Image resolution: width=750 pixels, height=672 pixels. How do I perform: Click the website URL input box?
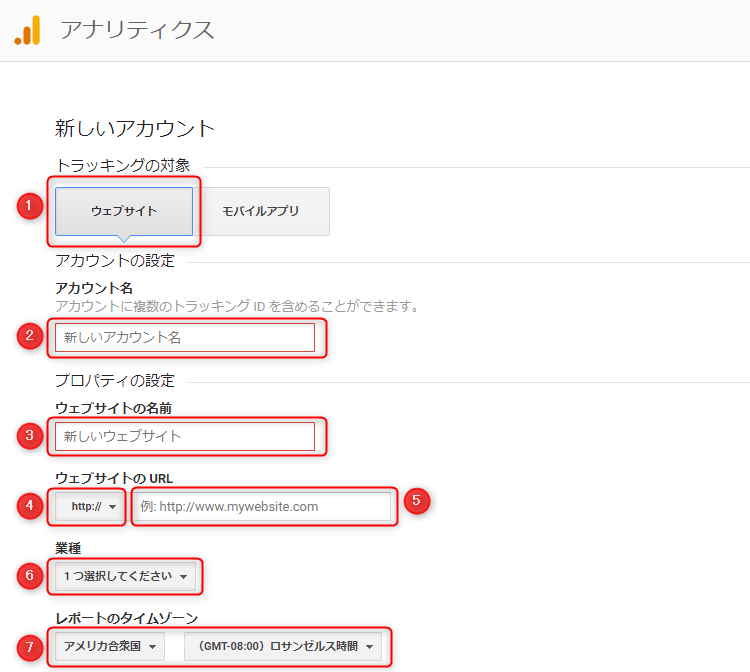(x=262, y=507)
